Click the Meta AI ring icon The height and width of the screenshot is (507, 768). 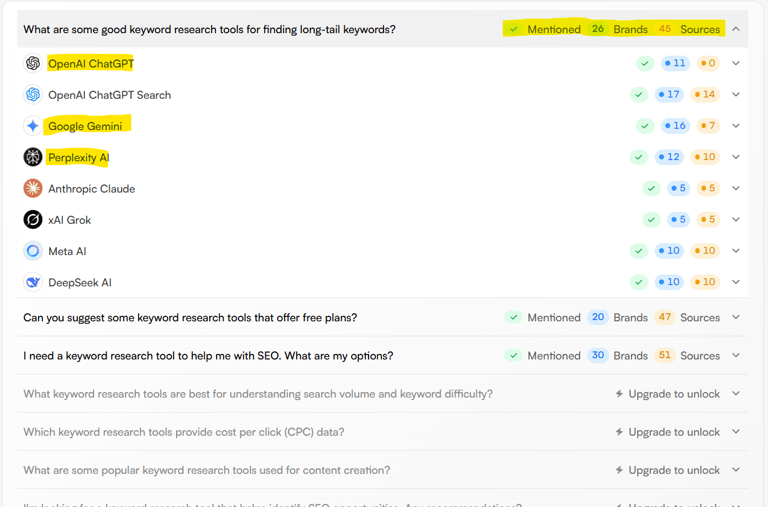pos(33,251)
